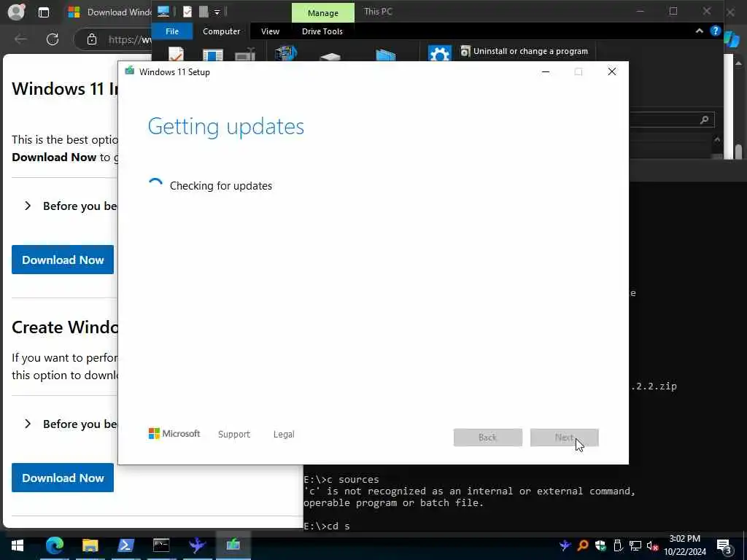Click the Microsoft logo in Setup

[174, 433]
